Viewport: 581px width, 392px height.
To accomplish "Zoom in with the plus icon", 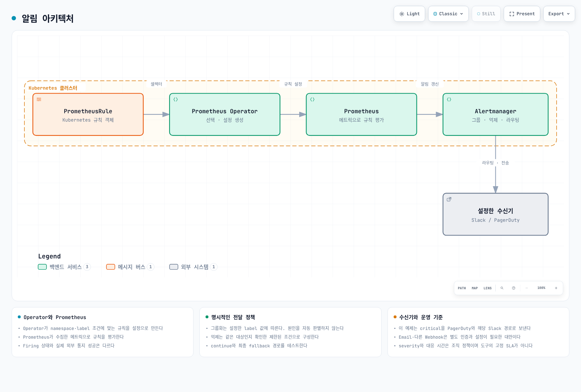I will click(556, 288).
